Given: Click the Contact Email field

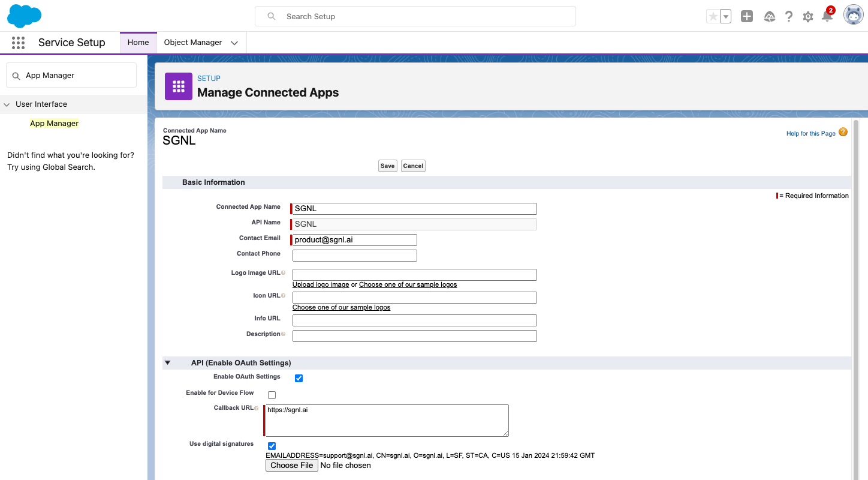Looking at the screenshot, I should pos(355,240).
